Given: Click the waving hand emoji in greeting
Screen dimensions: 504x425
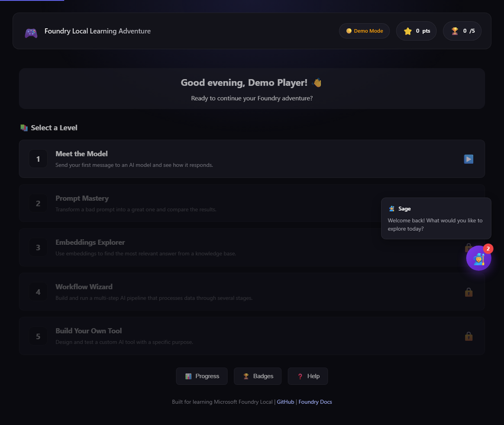Looking at the screenshot, I should 317,83.
